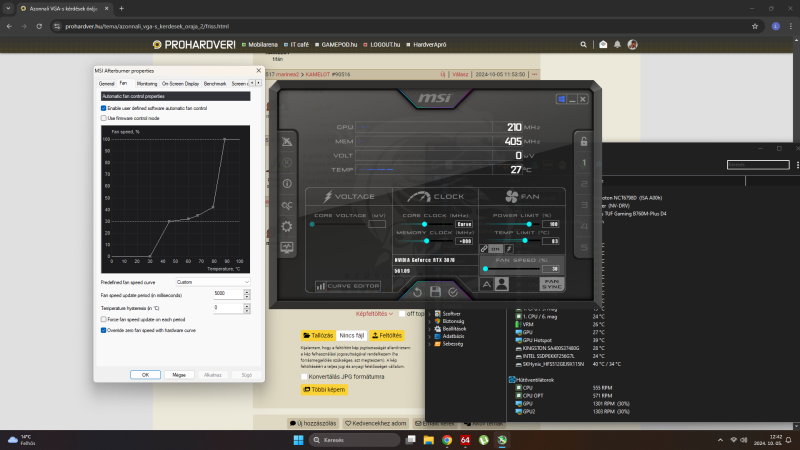Toggle Force fan speed update on each period
The height and width of the screenshot is (450, 800).
tap(104, 319)
